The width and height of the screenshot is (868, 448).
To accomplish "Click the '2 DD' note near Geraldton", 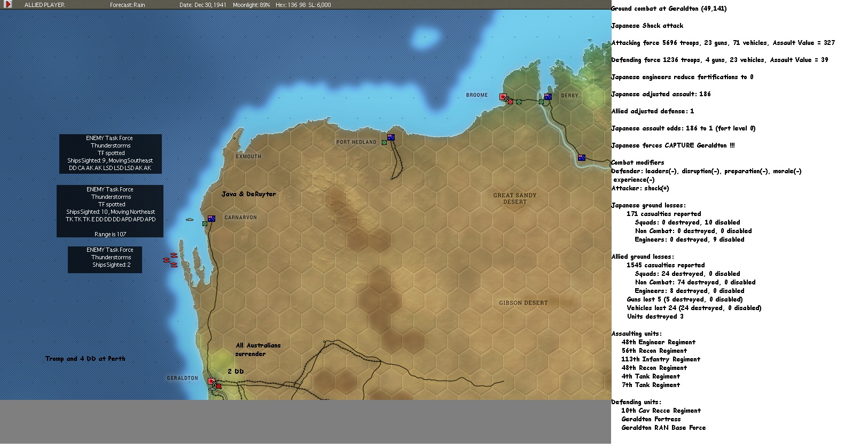I will pos(236,372).
